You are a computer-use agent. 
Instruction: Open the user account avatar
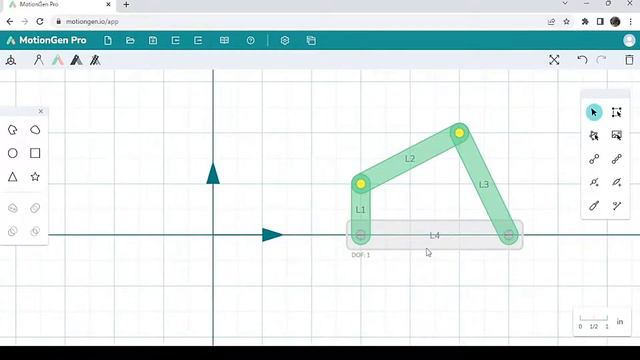pos(629,40)
